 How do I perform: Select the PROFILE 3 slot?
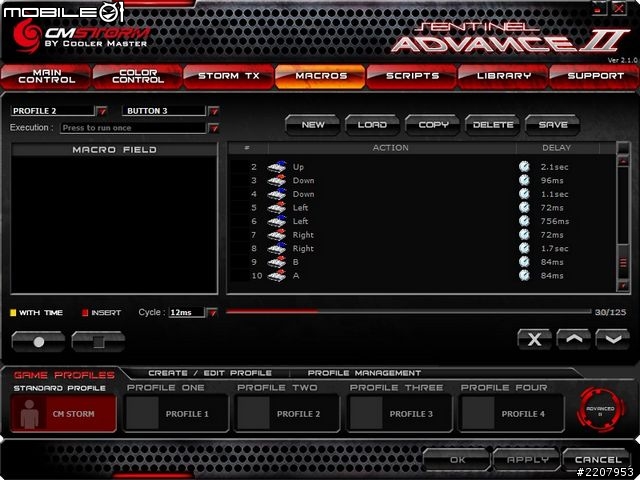click(399, 413)
